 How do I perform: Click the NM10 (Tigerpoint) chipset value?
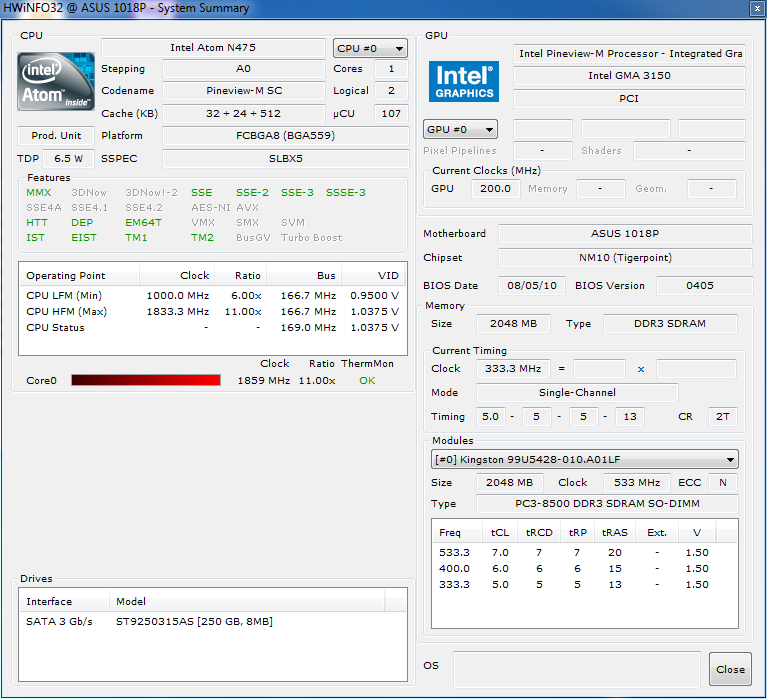coord(625,257)
